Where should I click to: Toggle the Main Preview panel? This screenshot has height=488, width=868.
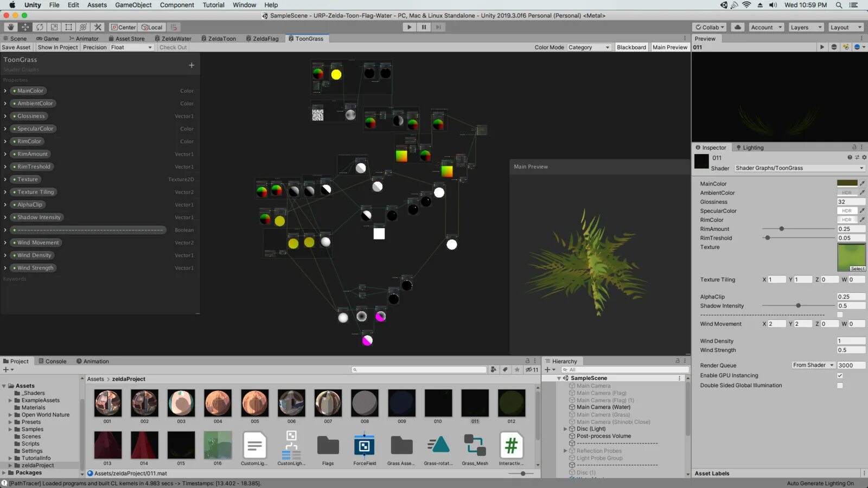[x=670, y=47]
